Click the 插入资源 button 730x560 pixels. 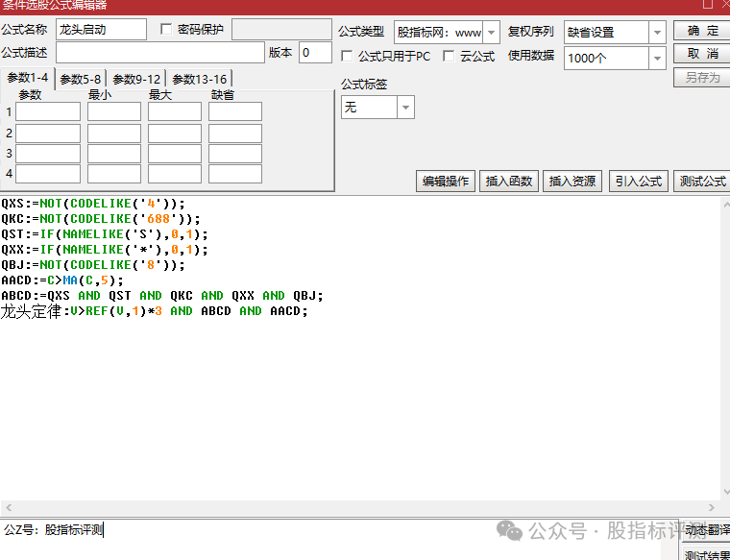coord(572,182)
